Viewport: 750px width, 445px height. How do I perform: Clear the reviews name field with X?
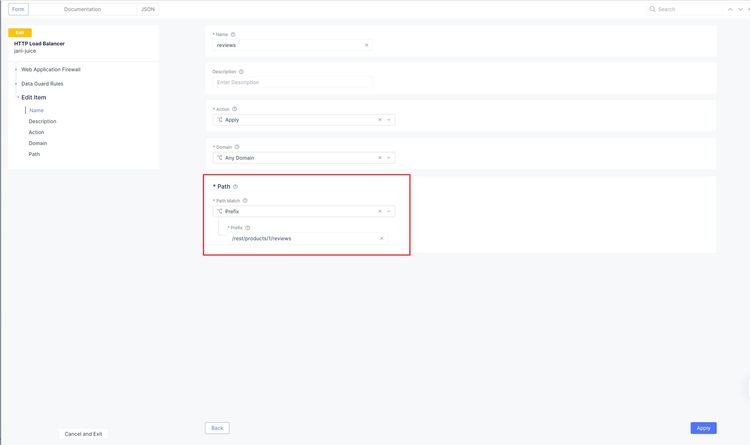pyautogui.click(x=366, y=45)
